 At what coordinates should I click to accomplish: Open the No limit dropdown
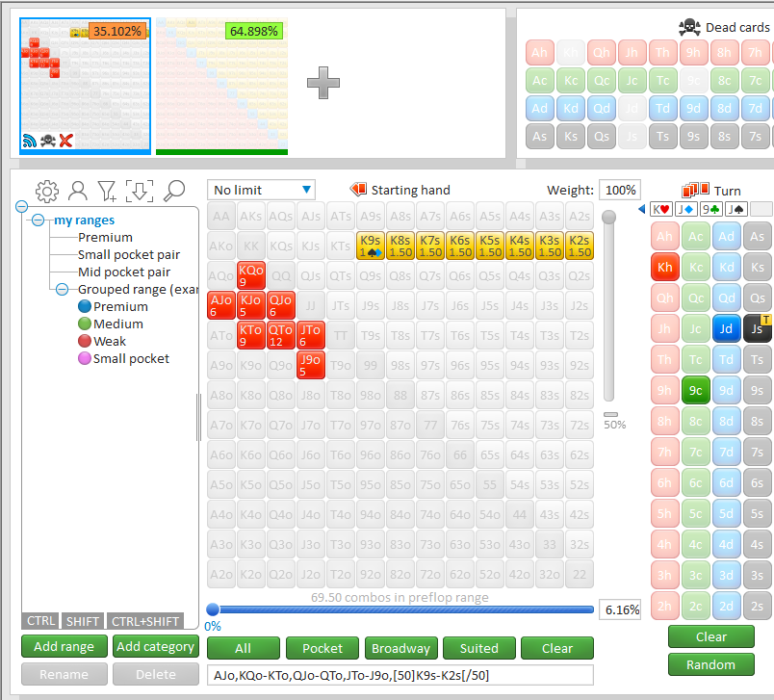point(264,190)
